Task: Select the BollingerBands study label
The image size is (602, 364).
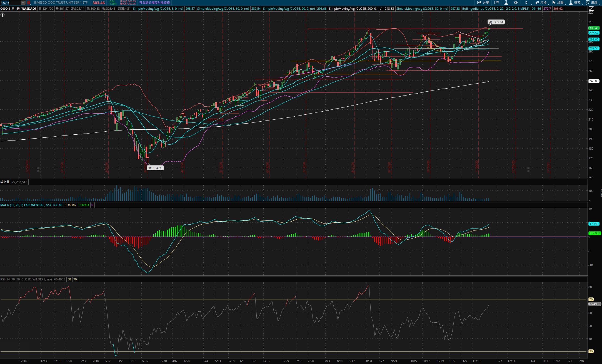Action: tap(496, 9)
